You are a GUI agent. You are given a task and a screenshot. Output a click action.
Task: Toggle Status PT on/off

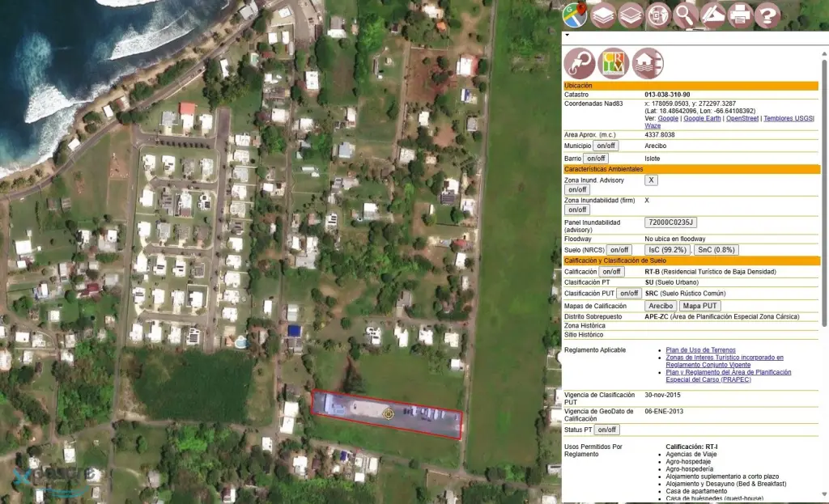(x=606, y=430)
